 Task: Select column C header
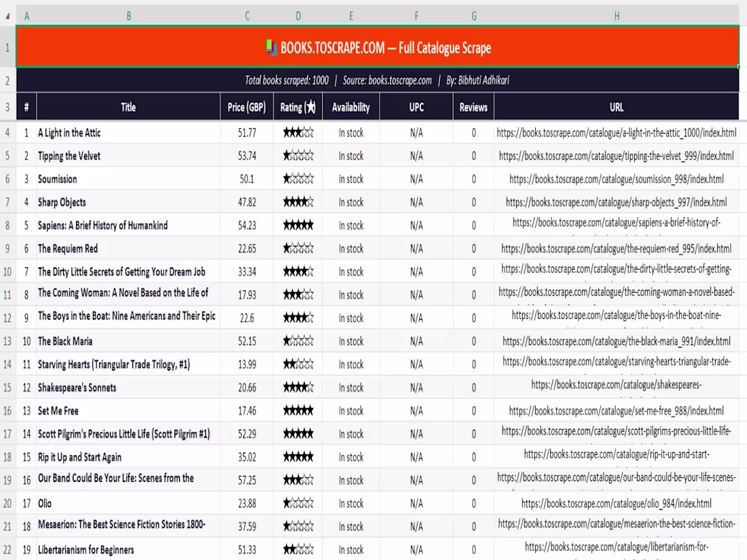pyautogui.click(x=247, y=16)
